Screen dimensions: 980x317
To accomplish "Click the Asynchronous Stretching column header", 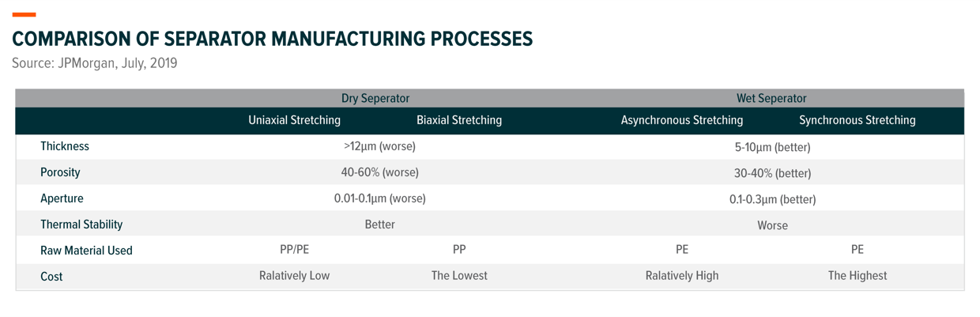I will (682, 121).
